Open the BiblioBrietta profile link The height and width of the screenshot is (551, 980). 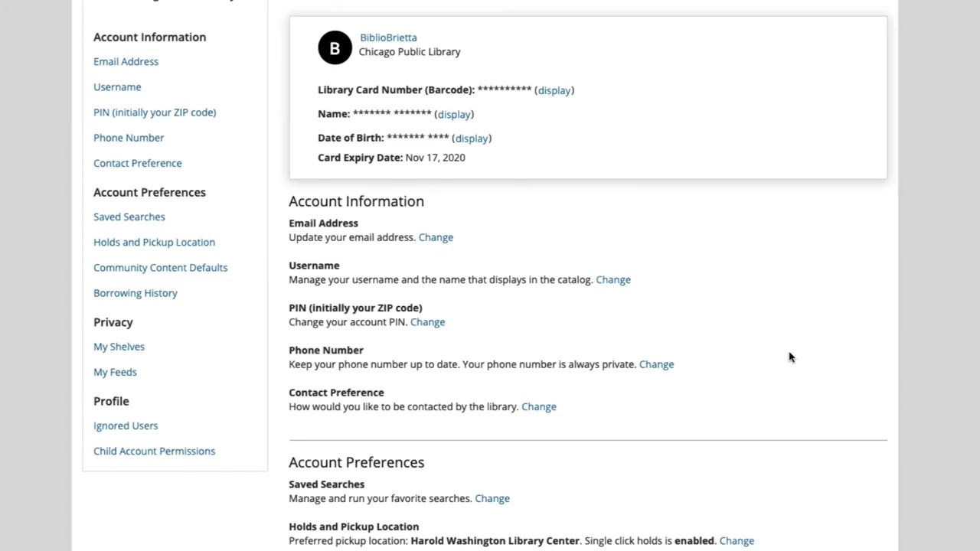click(x=388, y=37)
